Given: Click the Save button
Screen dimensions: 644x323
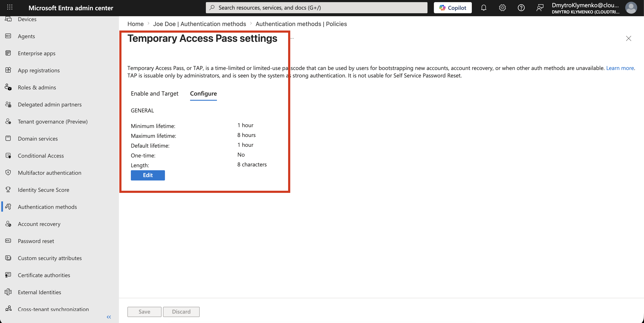Looking at the screenshot, I should [x=144, y=312].
